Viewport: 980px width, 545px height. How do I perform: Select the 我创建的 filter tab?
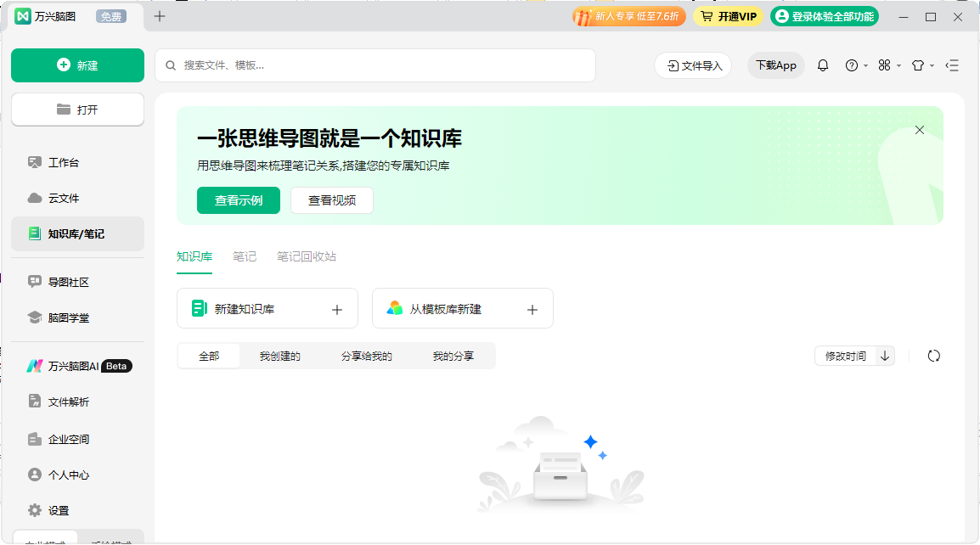tap(280, 356)
